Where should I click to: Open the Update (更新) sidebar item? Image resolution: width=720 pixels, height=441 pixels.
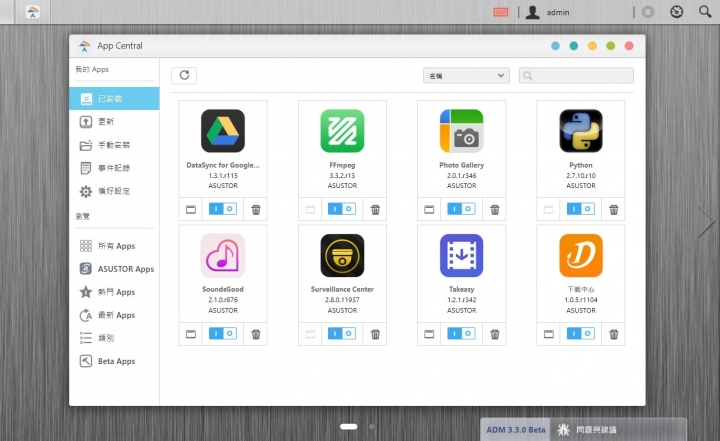coord(114,122)
